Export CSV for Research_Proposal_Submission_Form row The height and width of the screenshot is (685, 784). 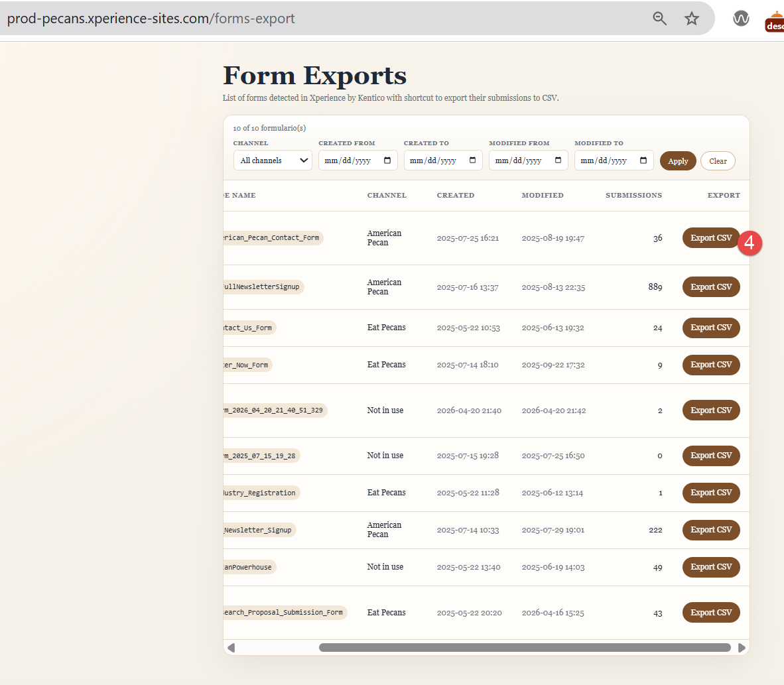pos(711,613)
